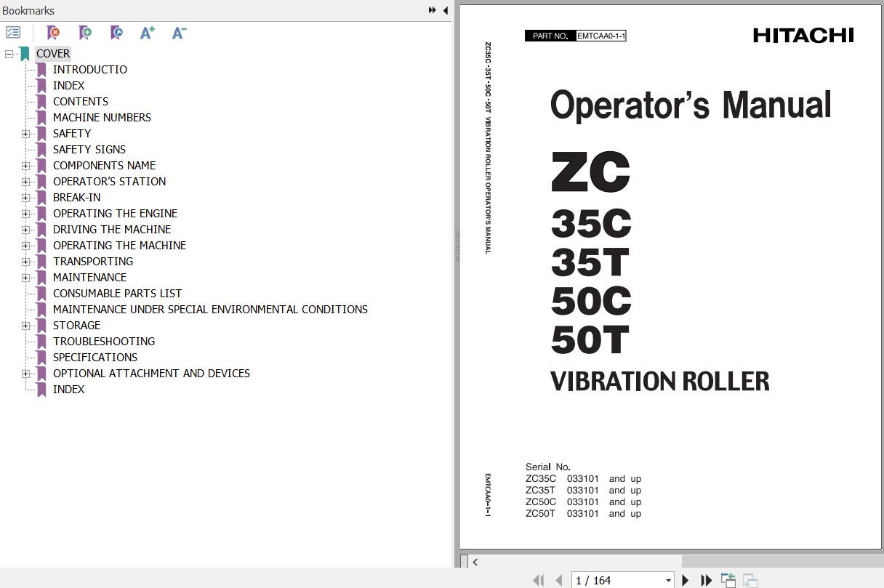Click the bookmark icon beside INTRODUCTIO
This screenshot has height=588, width=884.
pos(41,70)
